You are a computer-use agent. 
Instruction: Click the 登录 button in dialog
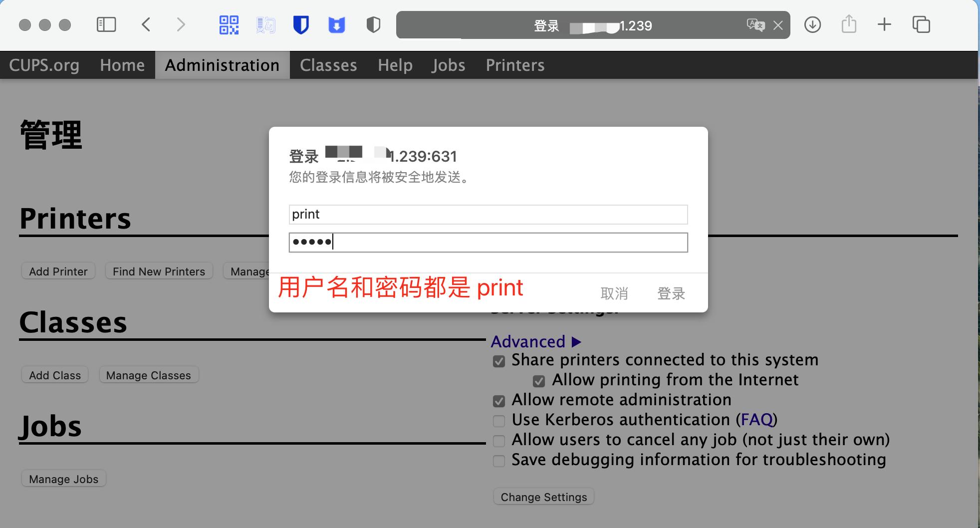point(671,293)
